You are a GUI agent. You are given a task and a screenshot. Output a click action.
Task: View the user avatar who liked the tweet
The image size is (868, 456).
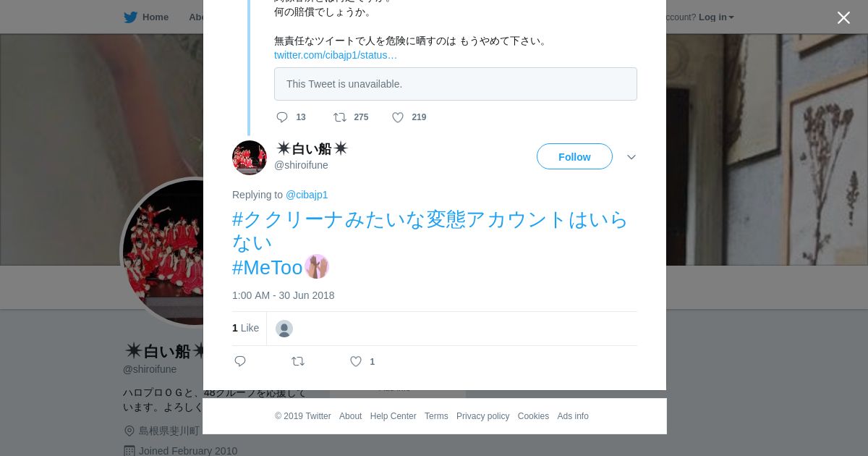coord(284,329)
